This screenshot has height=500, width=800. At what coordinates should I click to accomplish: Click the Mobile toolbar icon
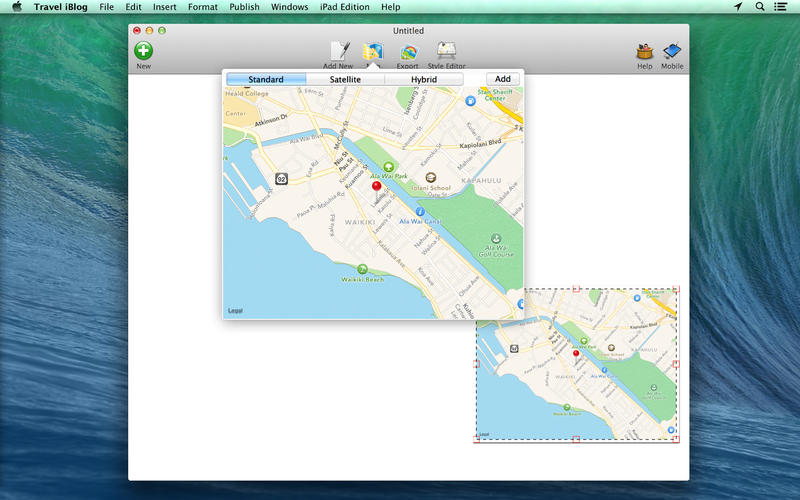(672, 52)
